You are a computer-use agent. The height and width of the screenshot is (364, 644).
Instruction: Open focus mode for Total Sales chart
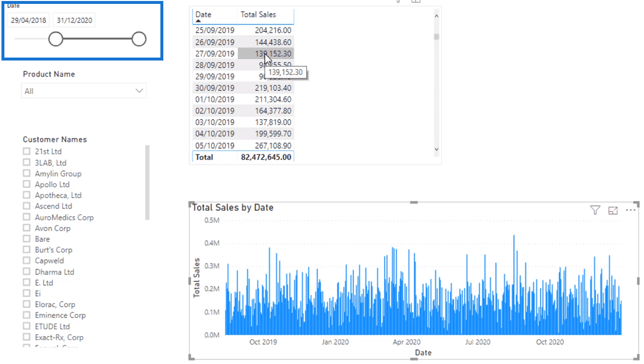pyautogui.click(x=613, y=210)
